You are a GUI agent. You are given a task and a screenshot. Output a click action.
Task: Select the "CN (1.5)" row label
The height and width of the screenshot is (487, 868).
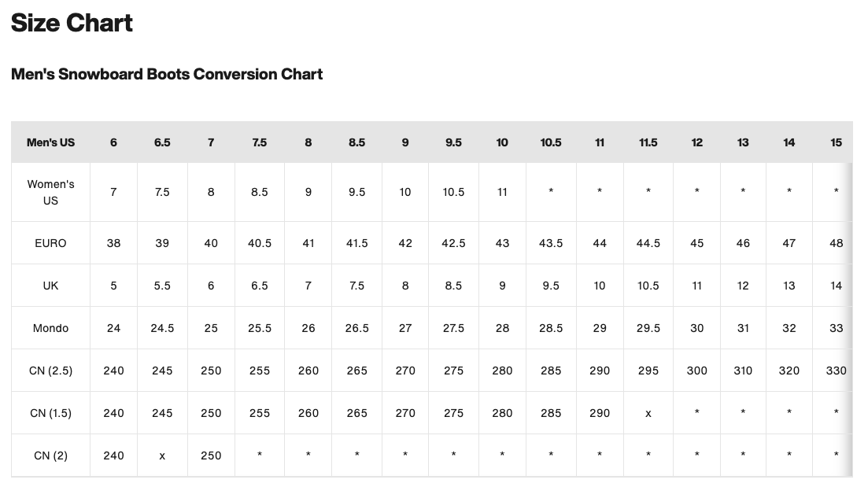[50, 413]
